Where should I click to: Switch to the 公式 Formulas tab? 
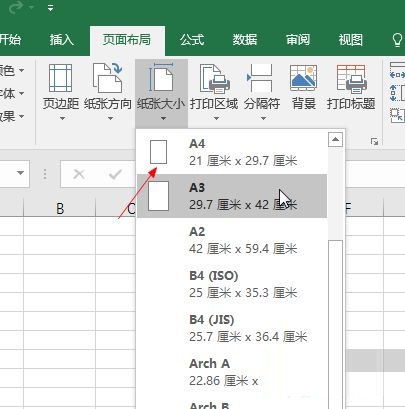click(x=192, y=40)
